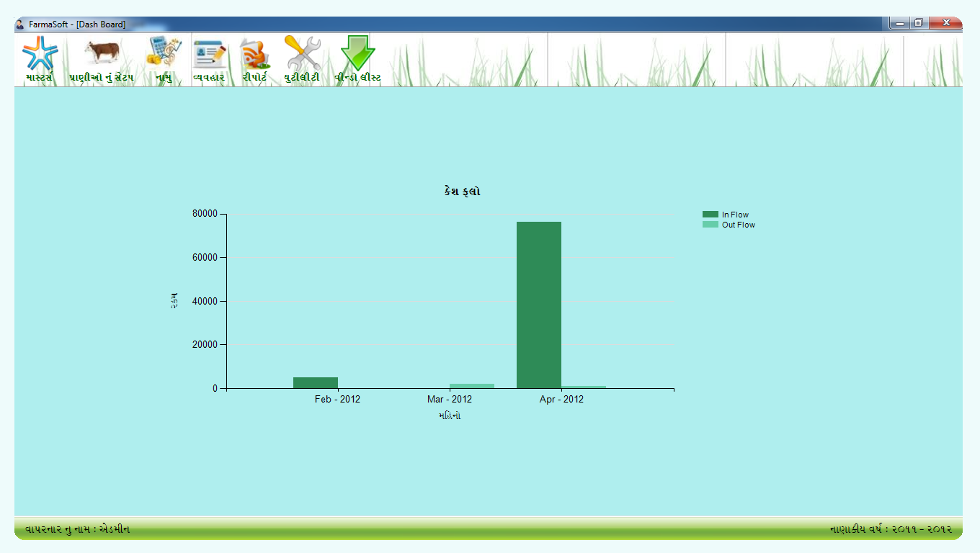
Task: Click the tall Apr - 2012 In Flow bar
Action: click(x=538, y=302)
